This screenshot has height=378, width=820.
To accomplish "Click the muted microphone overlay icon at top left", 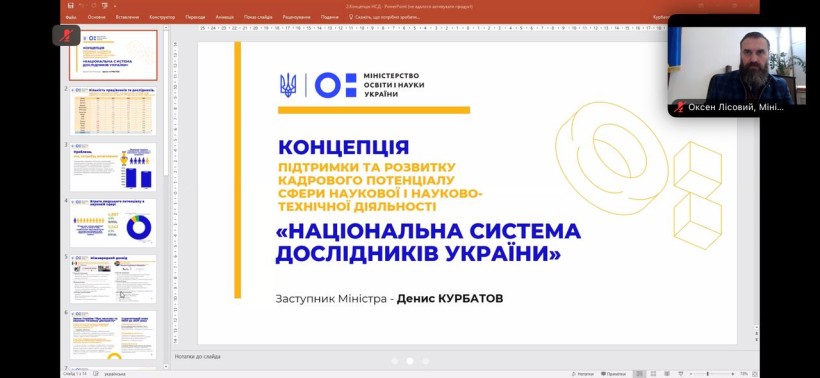I will pos(66,36).
